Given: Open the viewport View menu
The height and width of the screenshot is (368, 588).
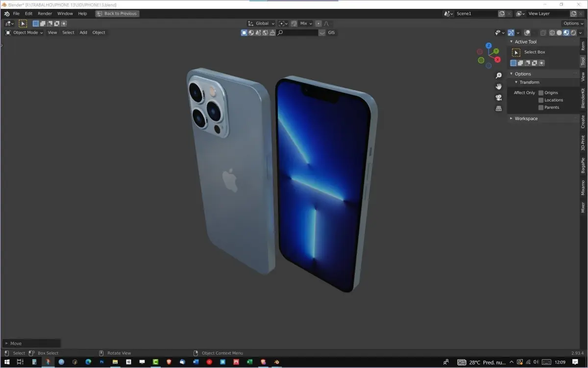Looking at the screenshot, I should point(52,32).
